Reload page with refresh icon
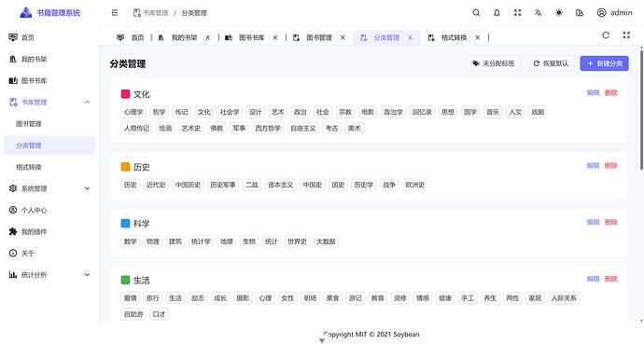The height and width of the screenshot is (344, 644). click(x=606, y=35)
